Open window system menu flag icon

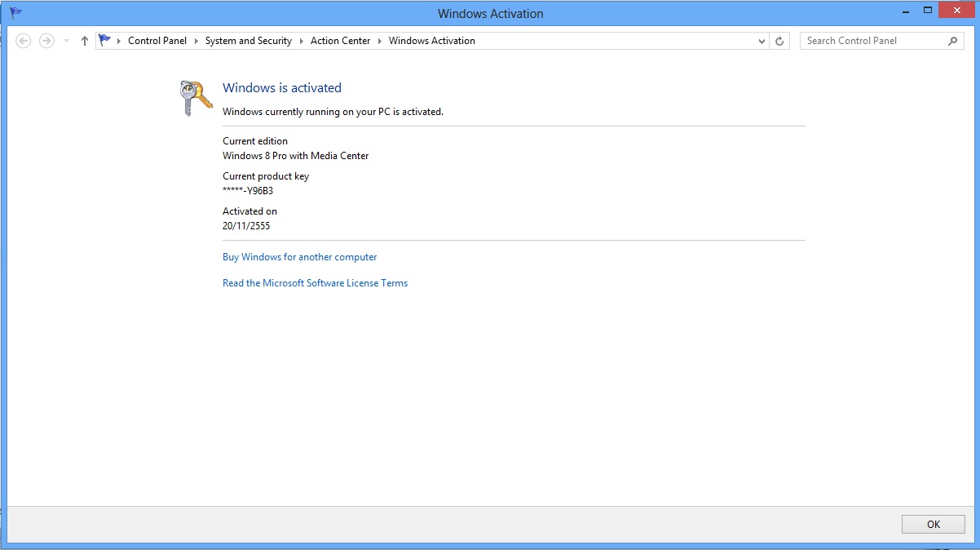click(15, 13)
